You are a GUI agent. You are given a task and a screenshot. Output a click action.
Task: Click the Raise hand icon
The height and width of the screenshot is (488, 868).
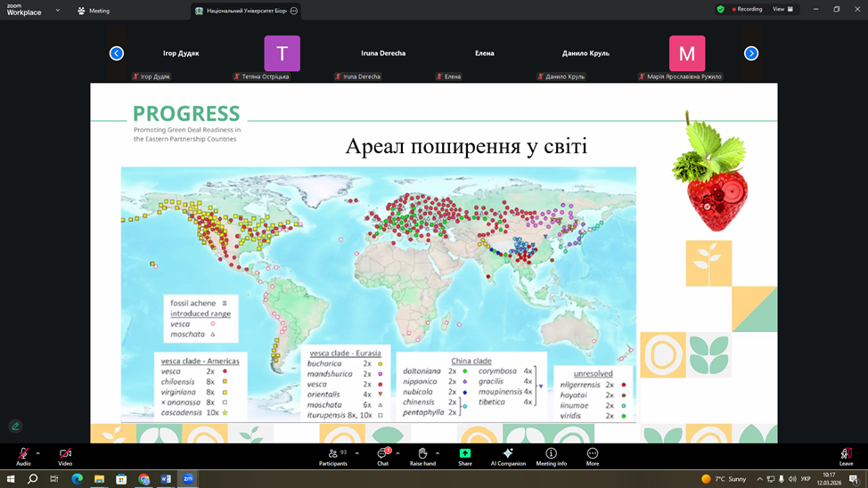pyautogui.click(x=422, y=454)
